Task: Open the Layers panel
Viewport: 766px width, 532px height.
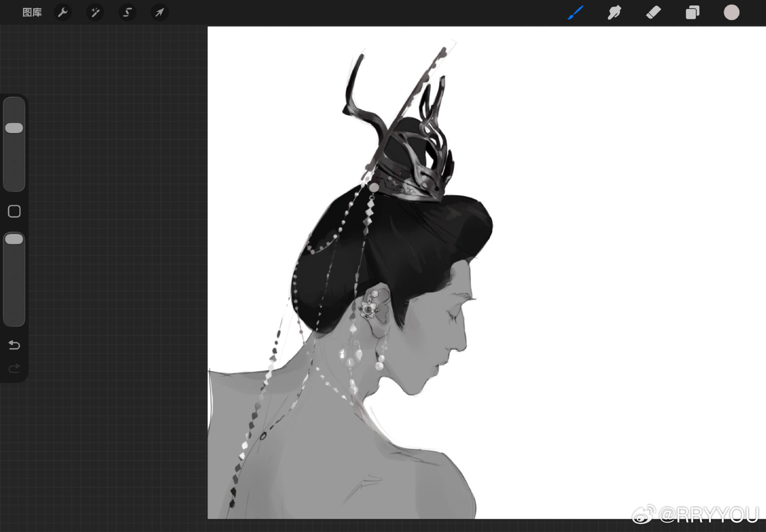Action: pos(693,12)
